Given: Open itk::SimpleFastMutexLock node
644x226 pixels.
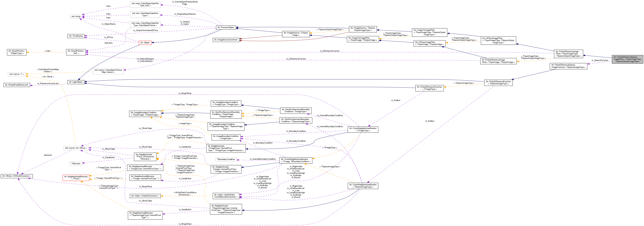Looking at the screenshot, I should 17,85.
